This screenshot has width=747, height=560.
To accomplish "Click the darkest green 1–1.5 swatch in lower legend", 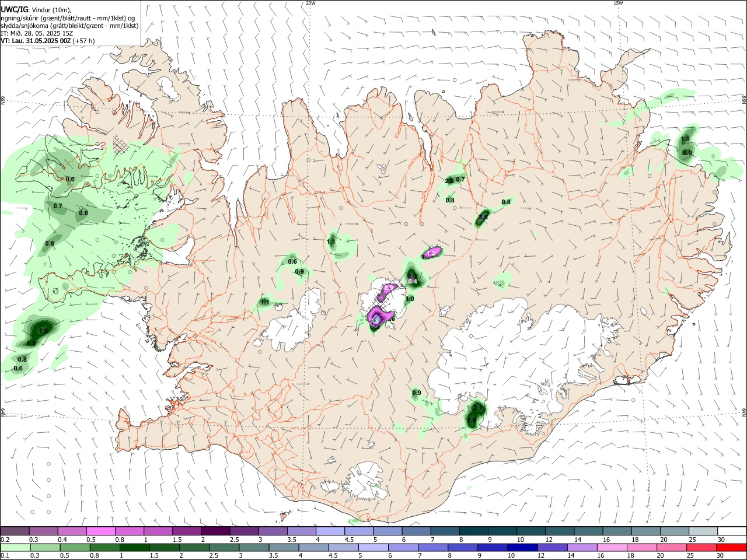I will pyautogui.click(x=135, y=548).
